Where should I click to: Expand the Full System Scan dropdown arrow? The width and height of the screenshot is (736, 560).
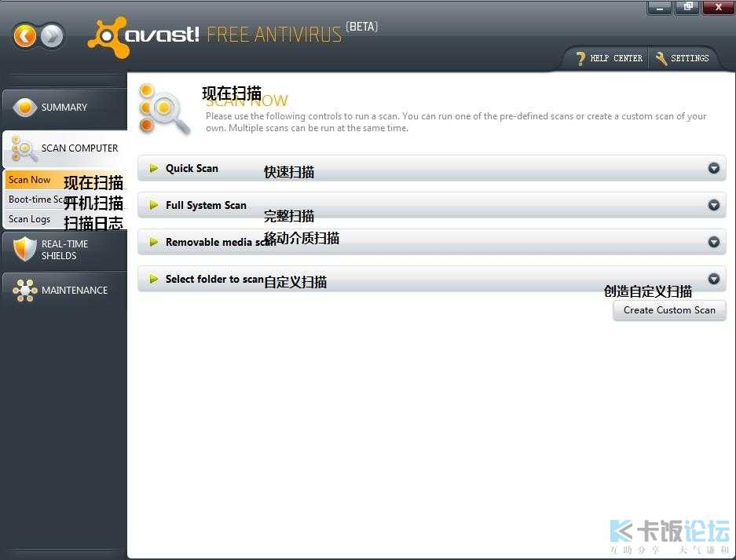[713, 205]
